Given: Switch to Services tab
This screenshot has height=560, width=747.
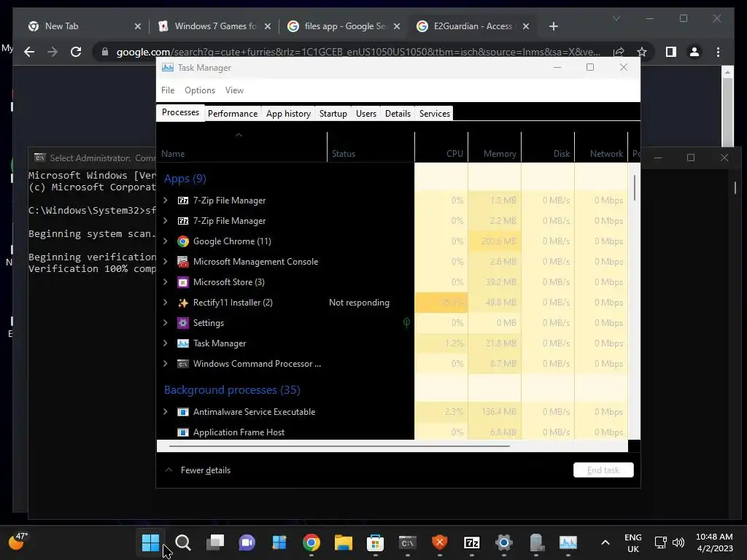Looking at the screenshot, I should [x=435, y=113].
